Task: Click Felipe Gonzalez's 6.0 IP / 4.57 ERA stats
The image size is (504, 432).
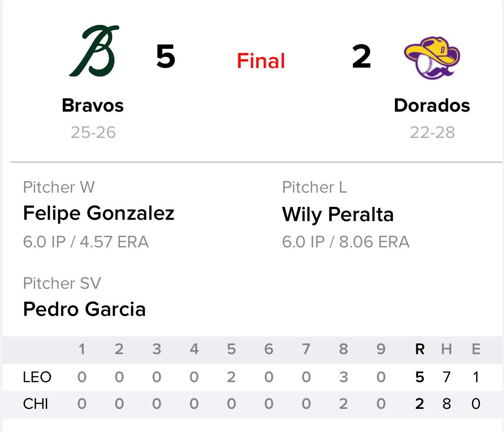Action: pyautogui.click(x=85, y=242)
